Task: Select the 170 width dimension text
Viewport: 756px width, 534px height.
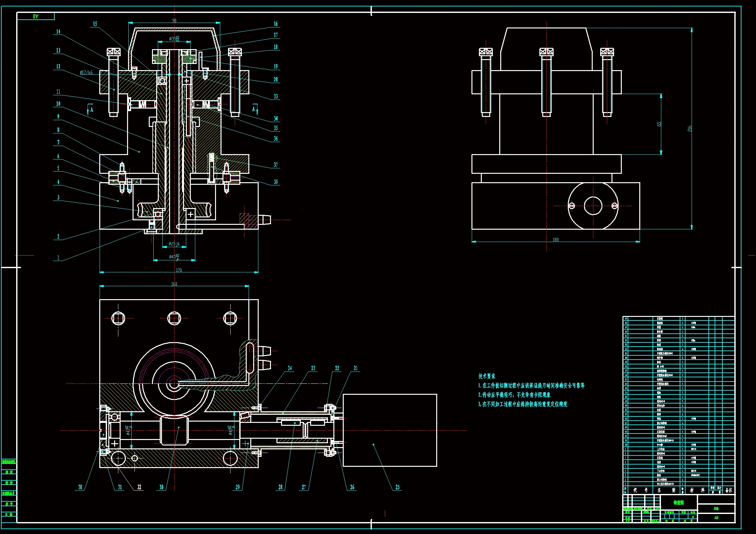Action: (179, 270)
